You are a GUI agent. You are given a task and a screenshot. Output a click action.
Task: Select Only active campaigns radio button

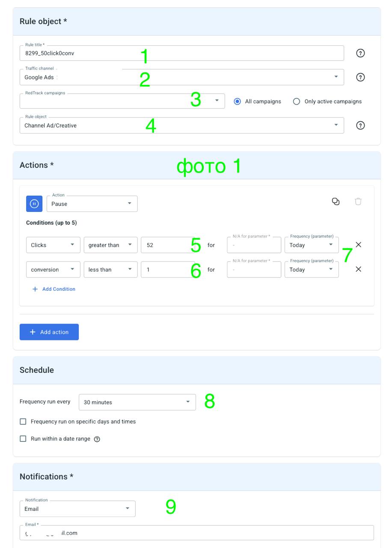[296, 101]
